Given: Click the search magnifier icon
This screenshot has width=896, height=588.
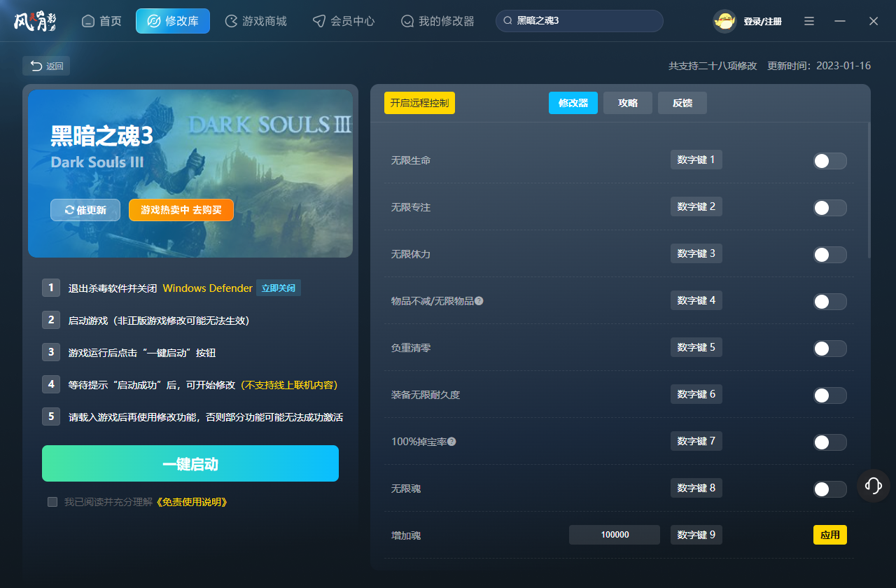Looking at the screenshot, I should (x=507, y=21).
